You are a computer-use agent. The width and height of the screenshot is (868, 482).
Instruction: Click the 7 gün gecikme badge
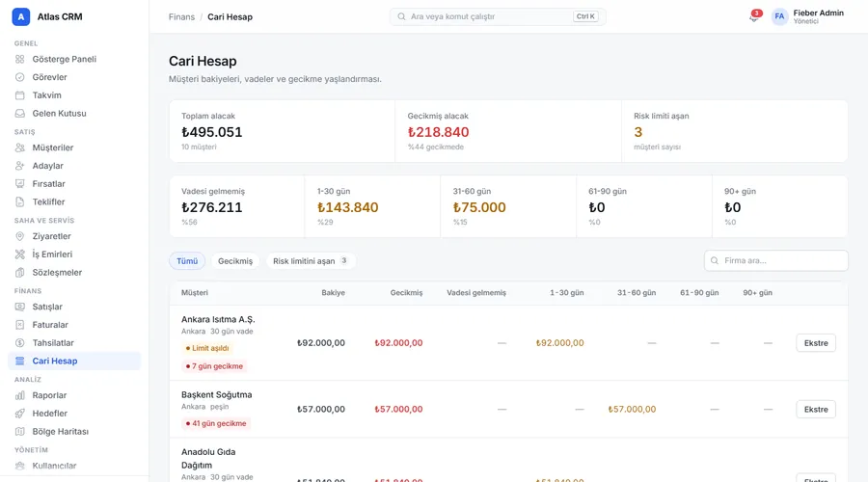[x=214, y=366]
